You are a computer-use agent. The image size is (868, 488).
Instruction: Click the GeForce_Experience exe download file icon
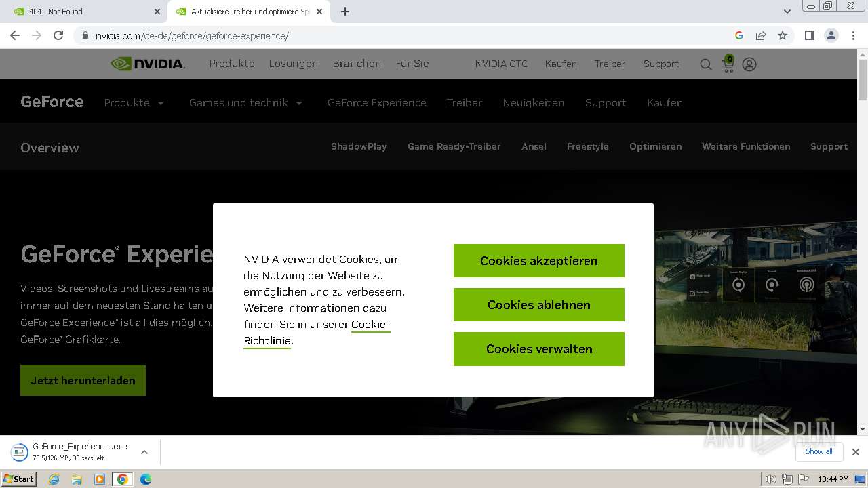click(19, 451)
